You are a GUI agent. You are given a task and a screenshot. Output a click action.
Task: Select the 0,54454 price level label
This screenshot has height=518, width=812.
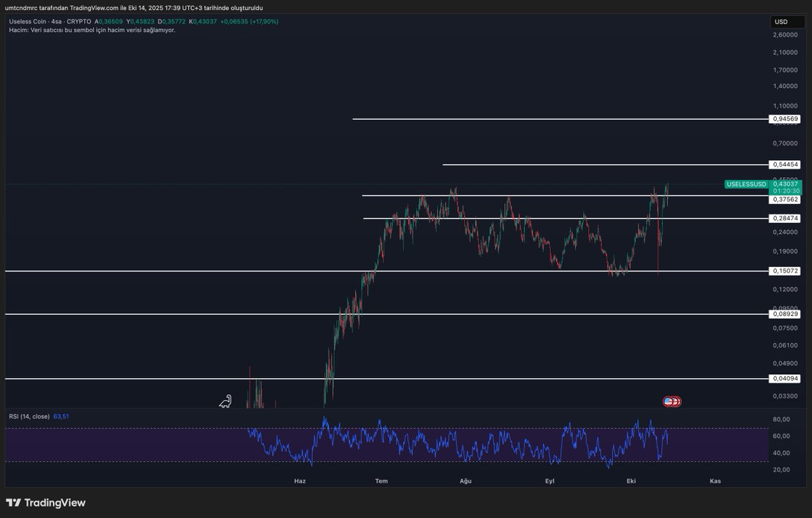click(785, 164)
